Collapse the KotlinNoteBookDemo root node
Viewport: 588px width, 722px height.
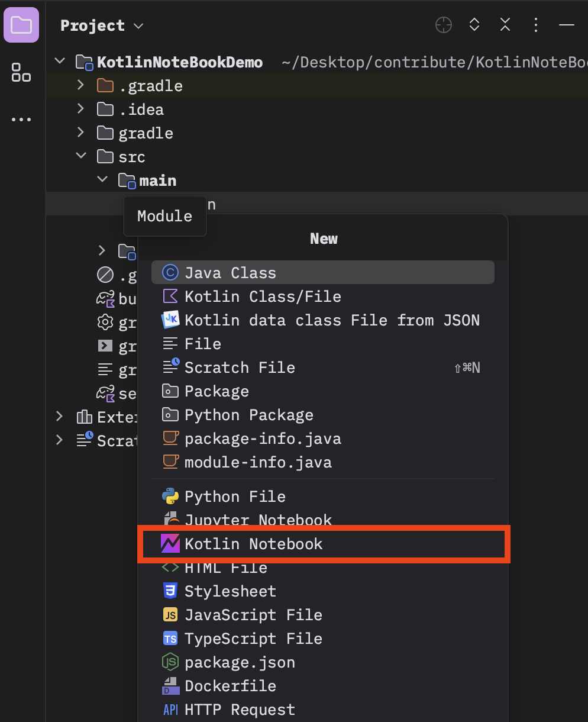59,61
